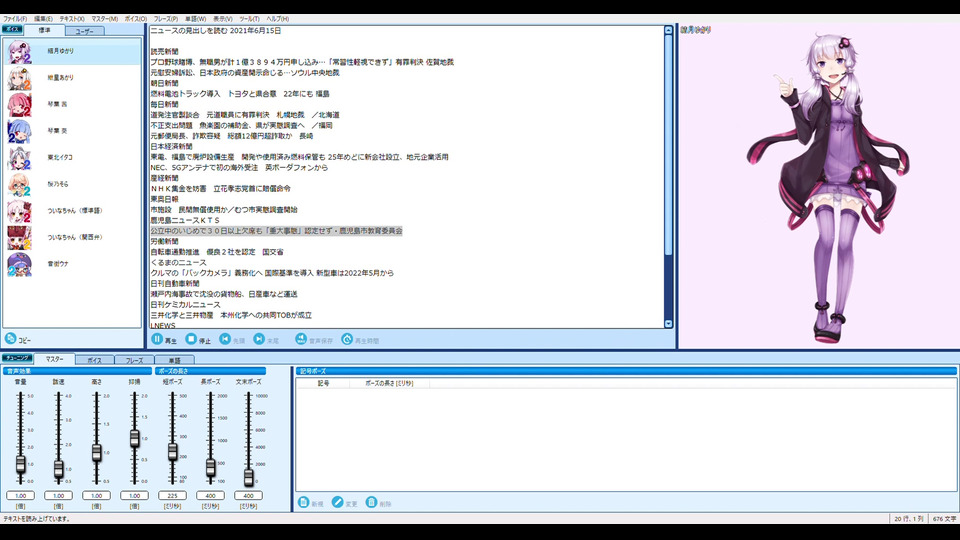Screen dimensions: 960x540
Task: Click the 短ポーズ value field showing 225
Action: [x=173, y=495]
